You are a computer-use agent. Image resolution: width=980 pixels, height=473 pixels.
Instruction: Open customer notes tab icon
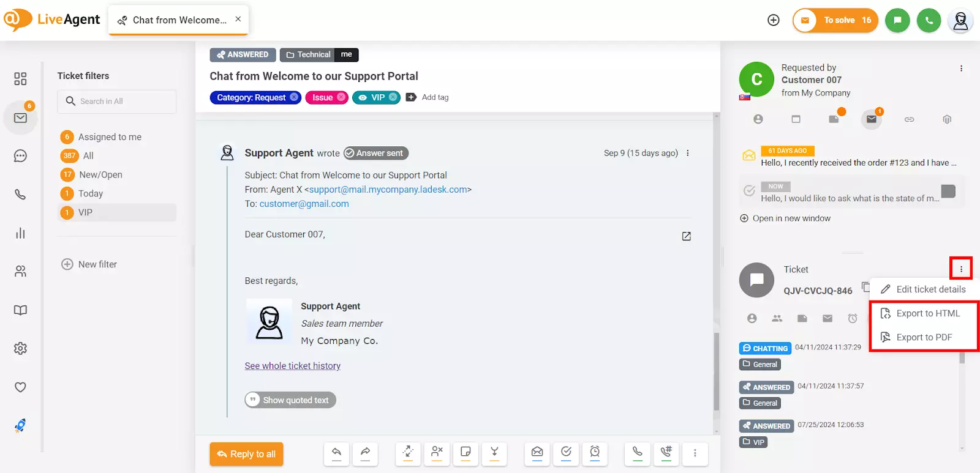pyautogui.click(x=834, y=119)
